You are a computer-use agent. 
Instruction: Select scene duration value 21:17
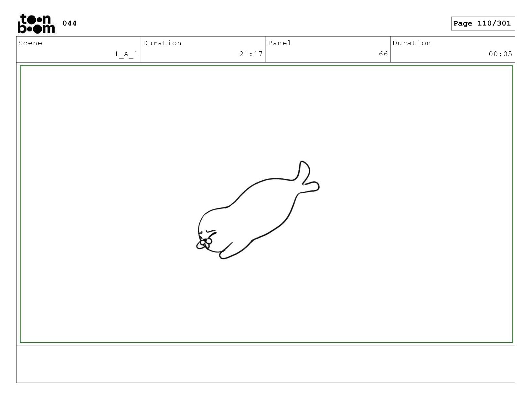[251, 54]
